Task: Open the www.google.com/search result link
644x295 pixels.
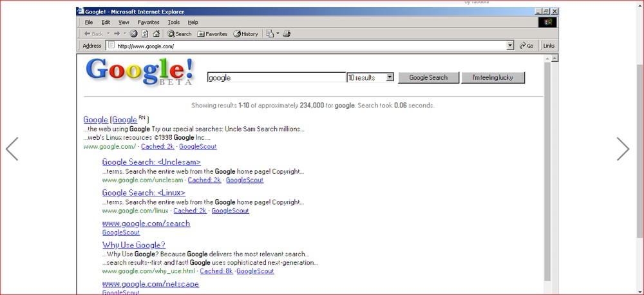Action: click(146, 224)
